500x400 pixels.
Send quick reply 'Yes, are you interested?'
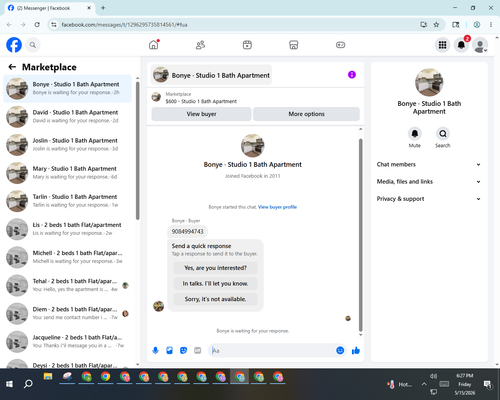(215, 268)
